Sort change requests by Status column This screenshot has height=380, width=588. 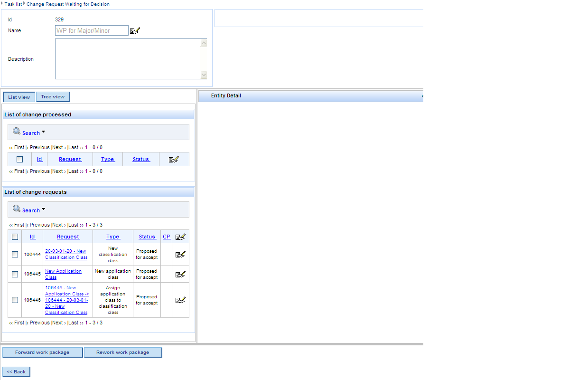[x=147, y=237]
